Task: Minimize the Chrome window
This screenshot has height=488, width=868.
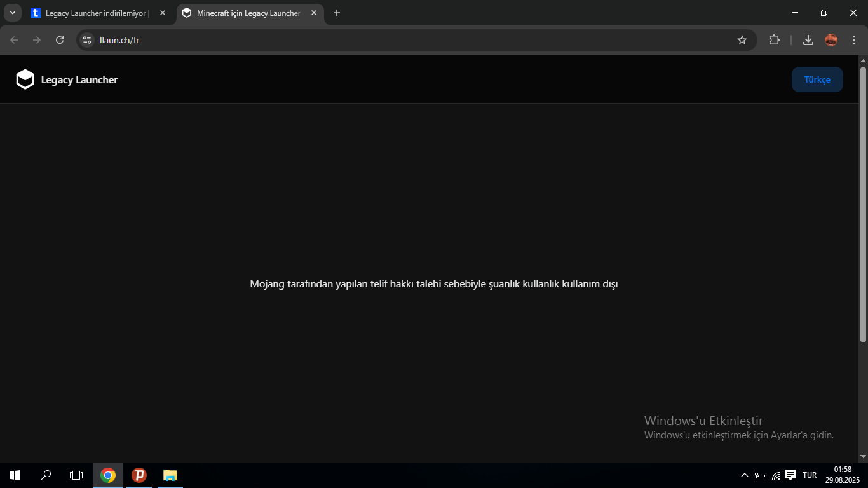Action: pyautogui.click(x=795, y=13)
